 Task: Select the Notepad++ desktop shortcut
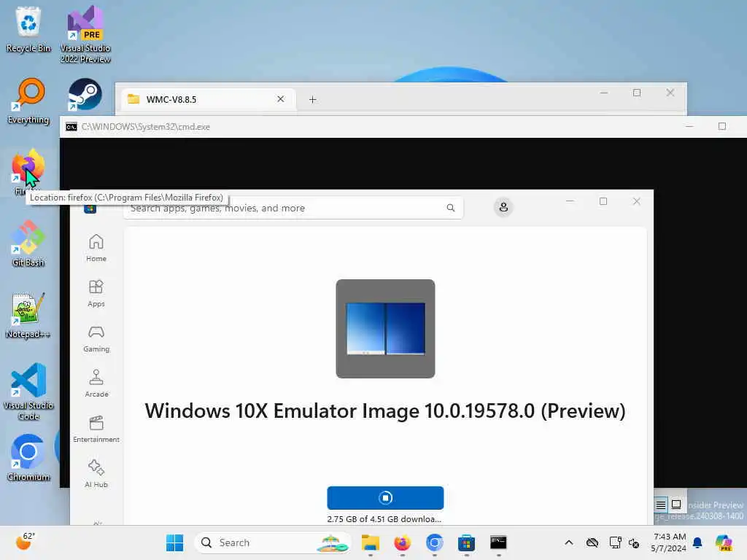tap(28, 315)
